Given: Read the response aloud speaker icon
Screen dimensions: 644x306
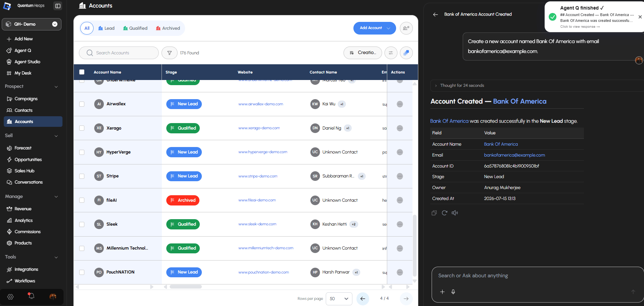Looking at the screenshot, I should (x=454, y=213).
